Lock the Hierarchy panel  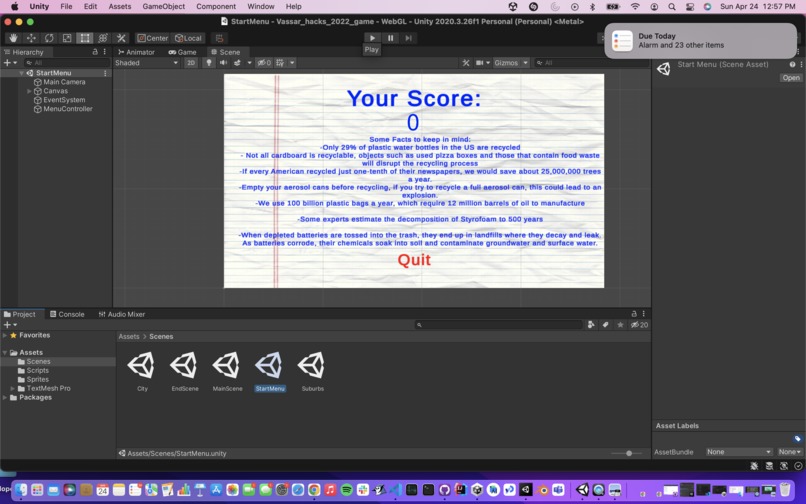(x=95, y=52)
